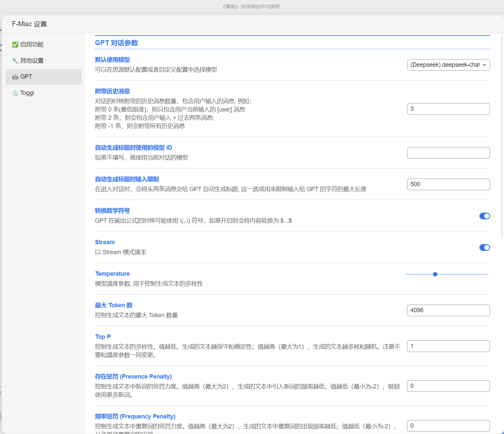Click the Frequency Penalty value field
Image resolution: width=504 pixels, height=434 pixels.
tap(448, 426)
